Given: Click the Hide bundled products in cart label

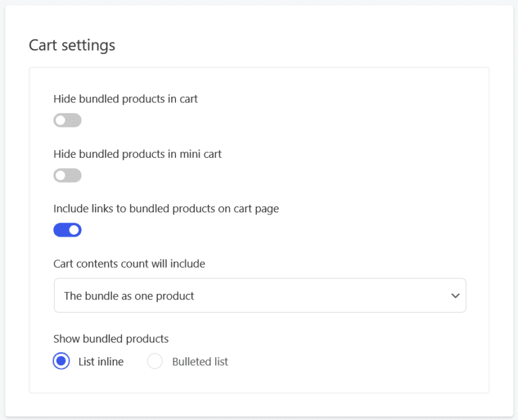Looking at the screenshot, I should [x=125, y=99].
